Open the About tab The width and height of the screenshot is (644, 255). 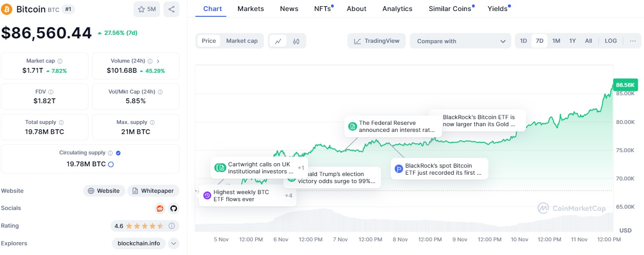357,9
